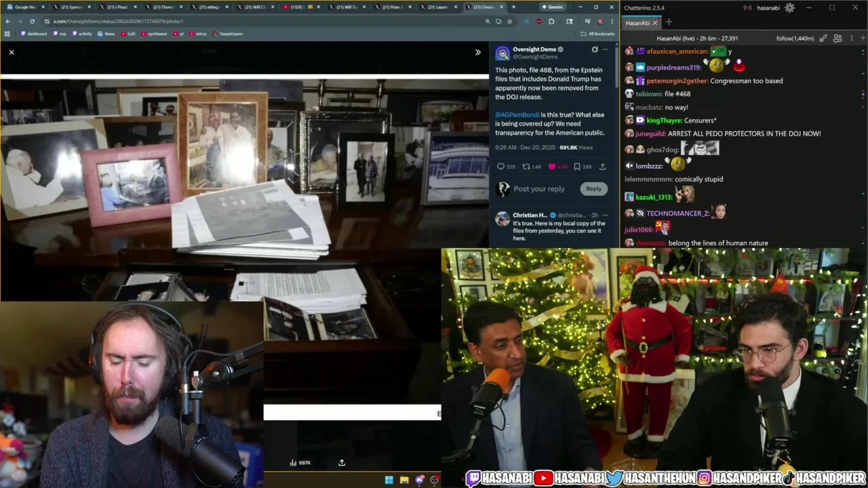
Task: Bookmark the tweet
Action: [x=577, y=166]
